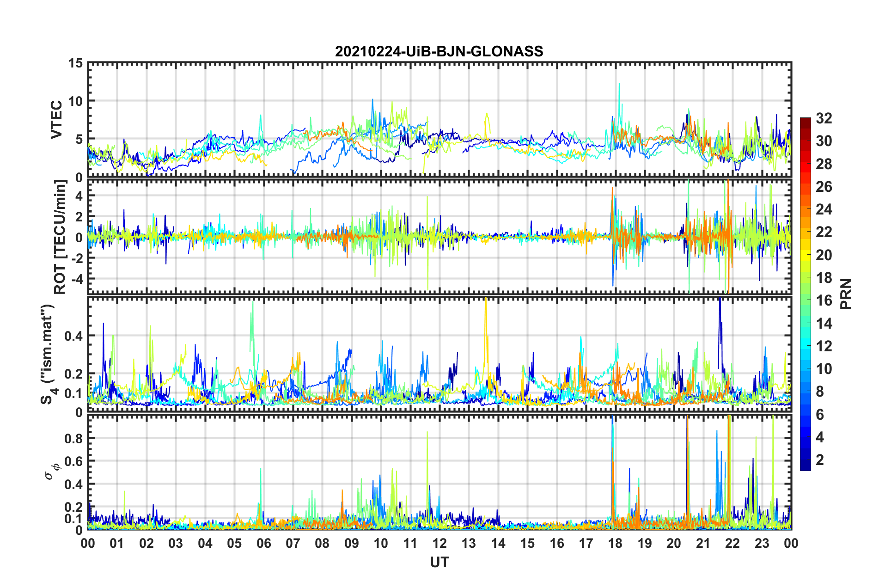Click the 0.4 tick on S4 axis
The width and height of the screenshot is (879, 588).
tap(73, 336)
